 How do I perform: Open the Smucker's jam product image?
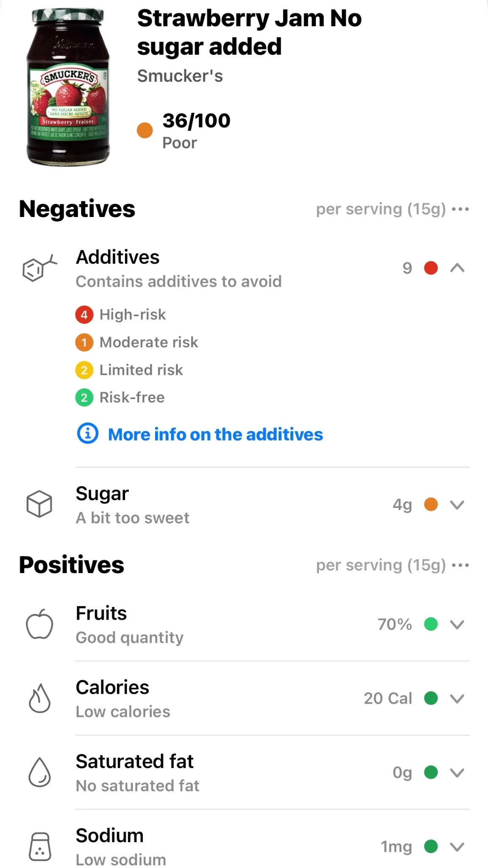point(68,87)
